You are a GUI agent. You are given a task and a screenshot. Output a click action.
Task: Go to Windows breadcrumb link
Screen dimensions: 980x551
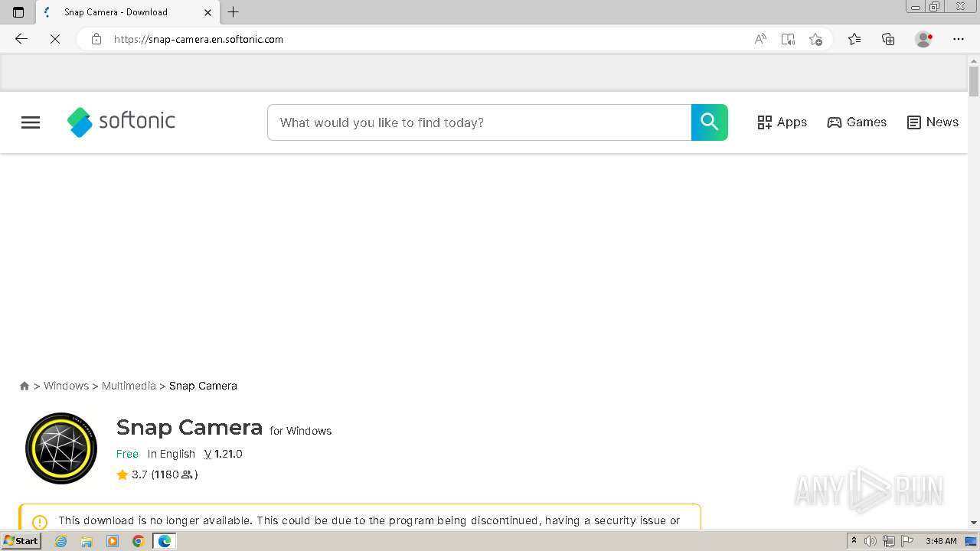[x=66, y=386]
